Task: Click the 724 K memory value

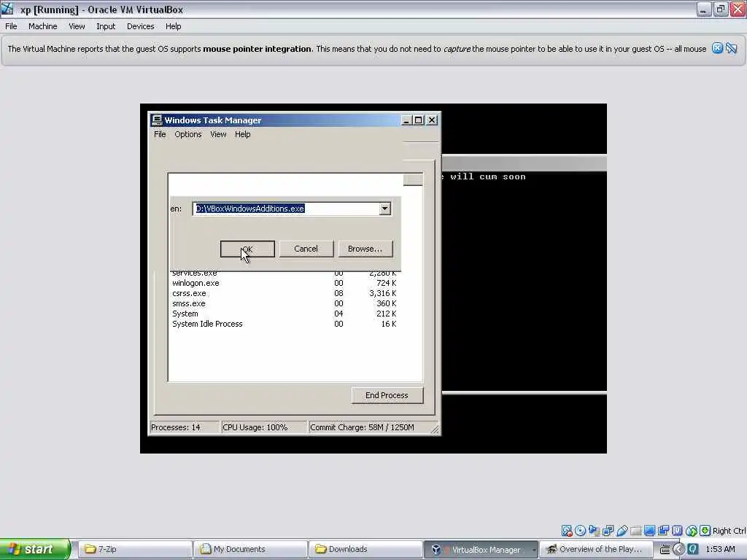Action: click(387, 283)
